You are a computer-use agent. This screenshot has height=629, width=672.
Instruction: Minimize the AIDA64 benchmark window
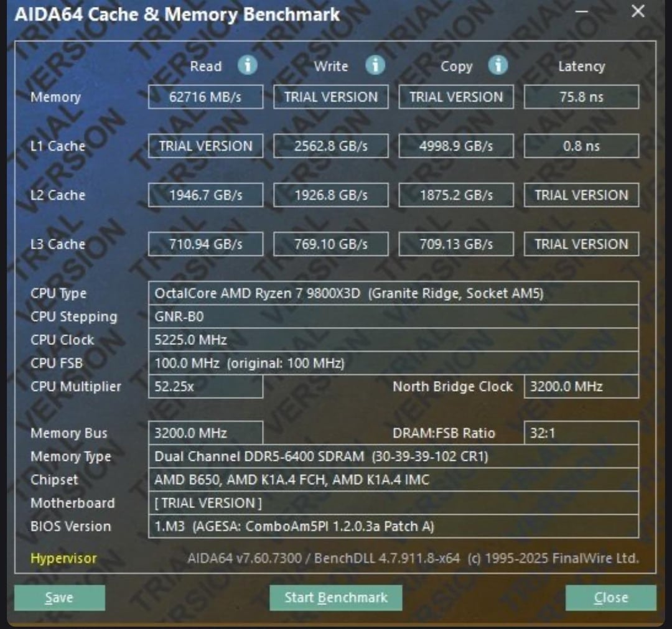(x=581, y=12)
